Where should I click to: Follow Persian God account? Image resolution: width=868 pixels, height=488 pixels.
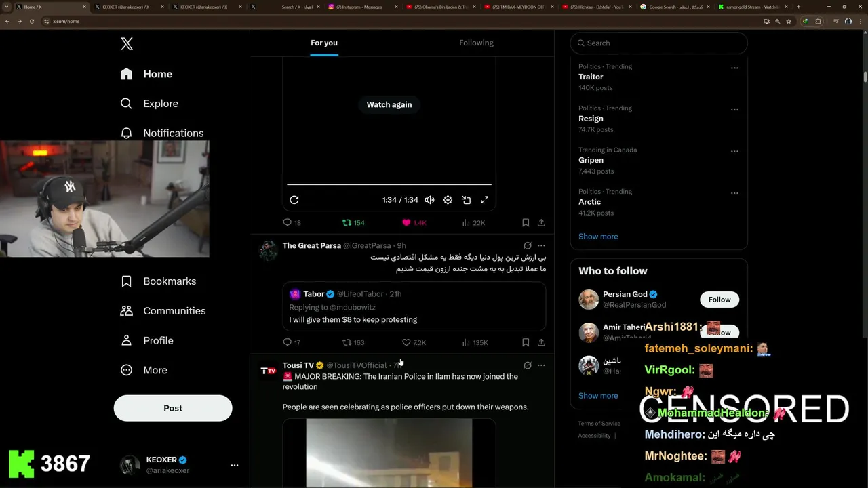[719, 300]
